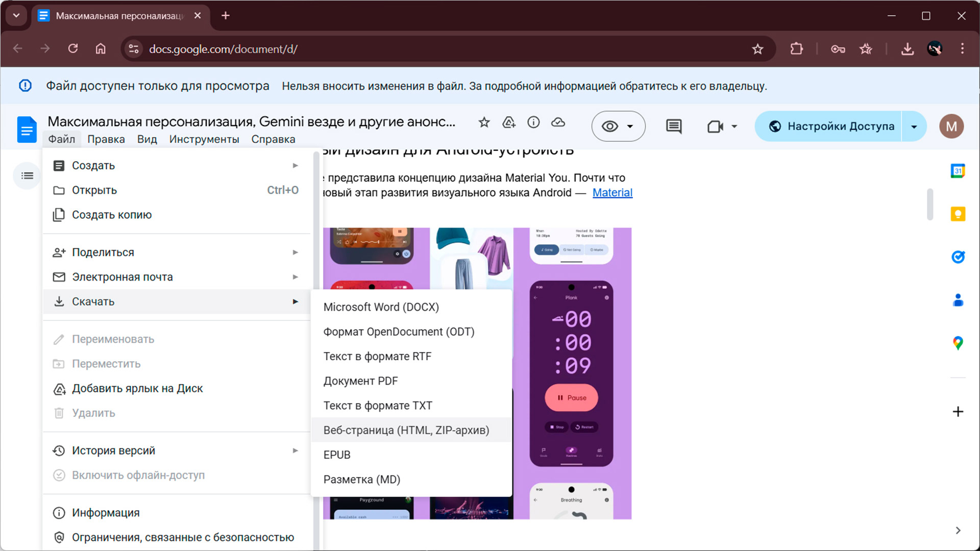Get add-ons with plus icon
980x551 pixels.
click(958, 412)
